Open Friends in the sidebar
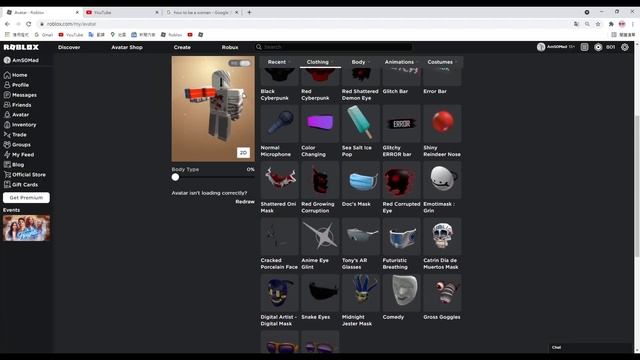Viewport: 640px width, 360px height. coord(17,105)
